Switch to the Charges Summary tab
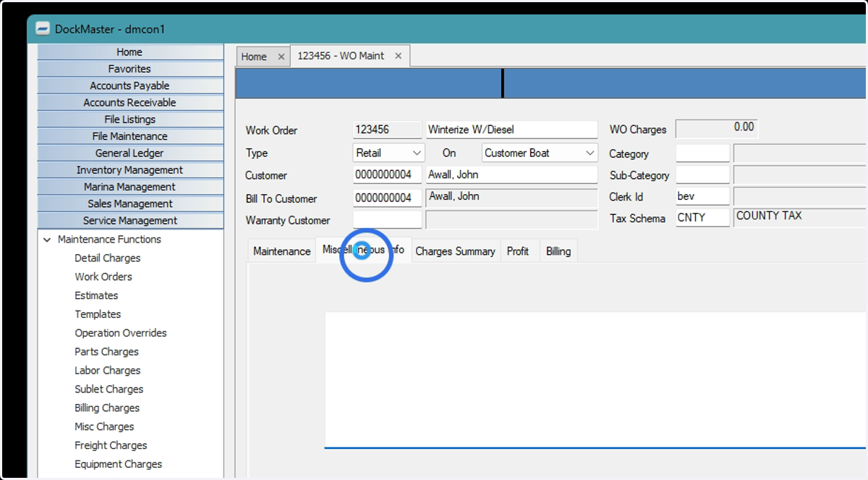This screenshot has width=868, height=480. point(455,251)
